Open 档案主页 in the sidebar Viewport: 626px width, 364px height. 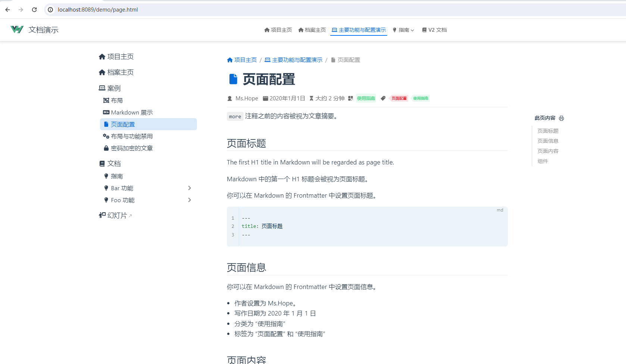coord(116,72)
